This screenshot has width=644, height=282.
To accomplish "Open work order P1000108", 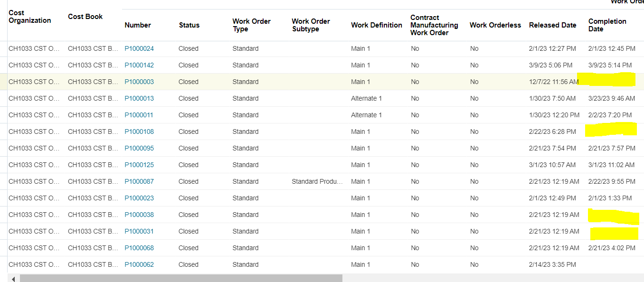I will (139, 132).
